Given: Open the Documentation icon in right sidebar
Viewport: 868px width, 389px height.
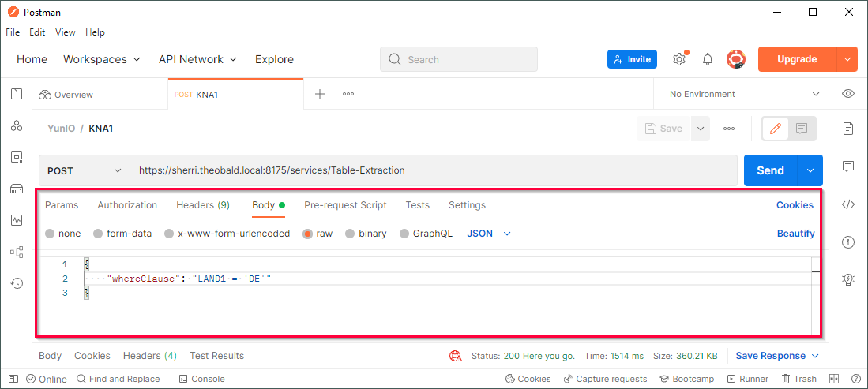Looking at the screenshot, I should (847, 129).
